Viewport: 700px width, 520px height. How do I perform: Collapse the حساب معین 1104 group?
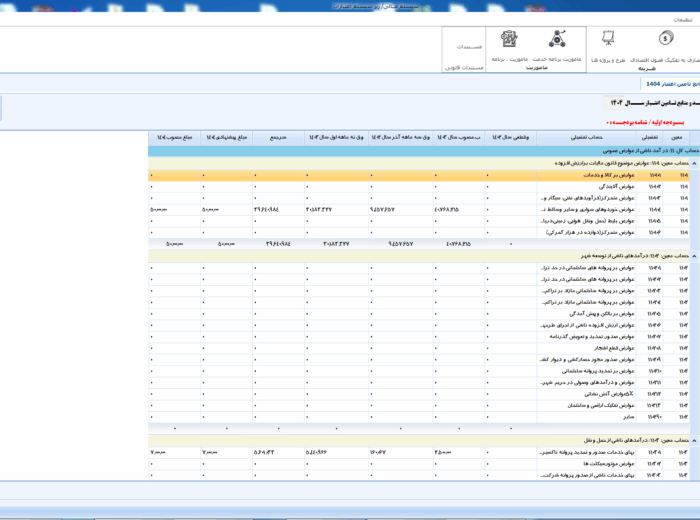692,162
